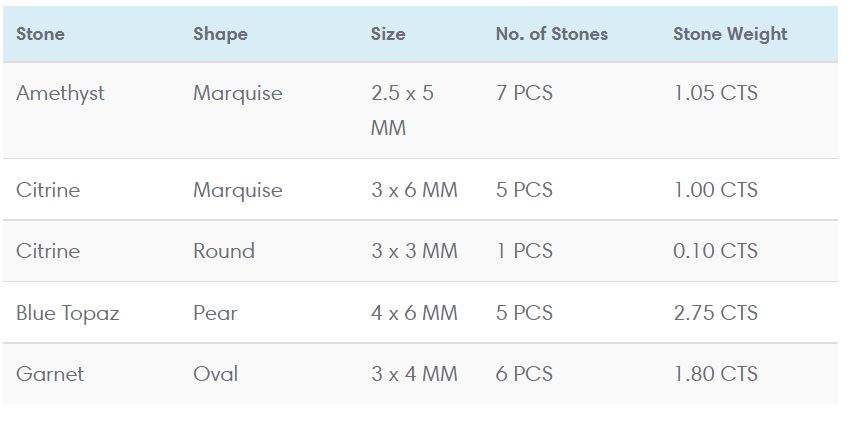Select the 1.00 CTS weight cell
Screen dimensions: 852x421
[715, 190]
